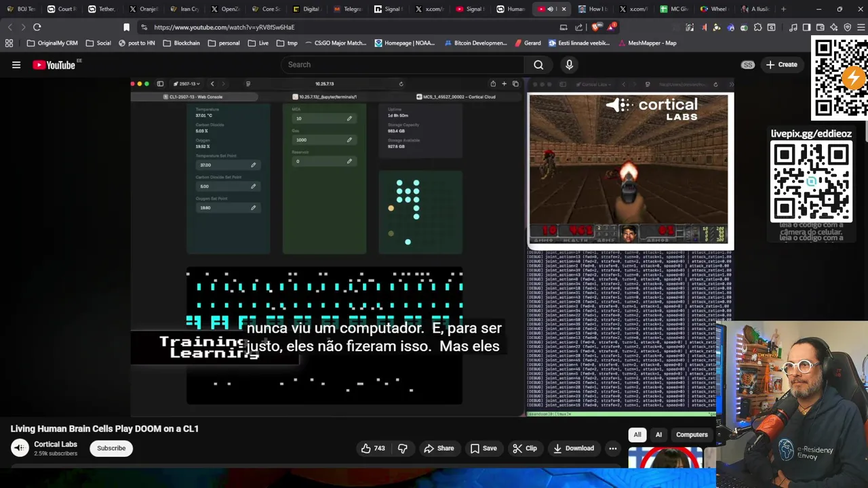
Task: Click the Share button under video
Action: pyautogui.click(x=439, y=448)
